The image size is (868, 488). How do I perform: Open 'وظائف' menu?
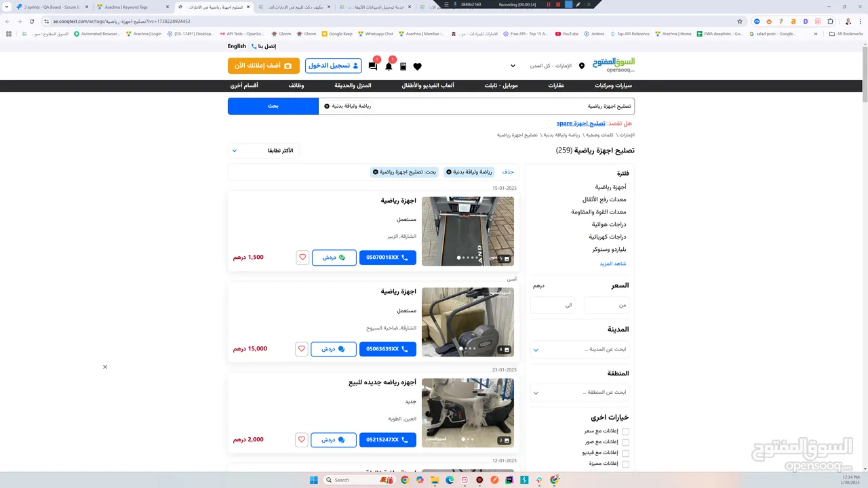pos(296,86)
